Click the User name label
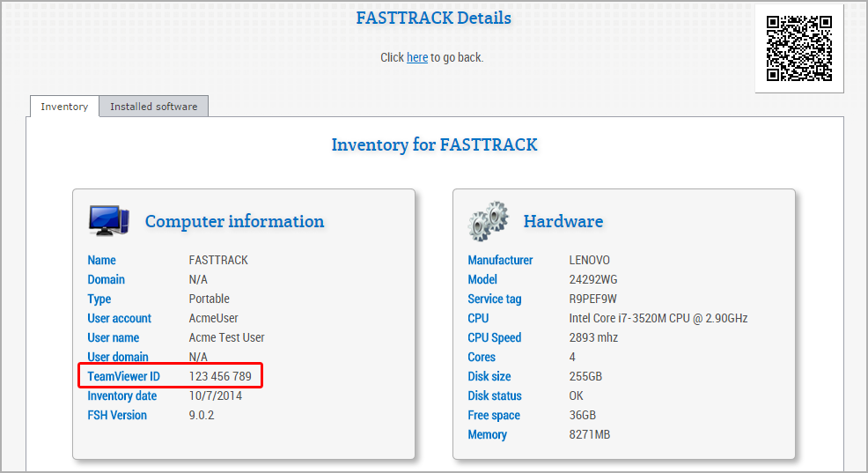The image size is (868, 473). pos(113,338)
